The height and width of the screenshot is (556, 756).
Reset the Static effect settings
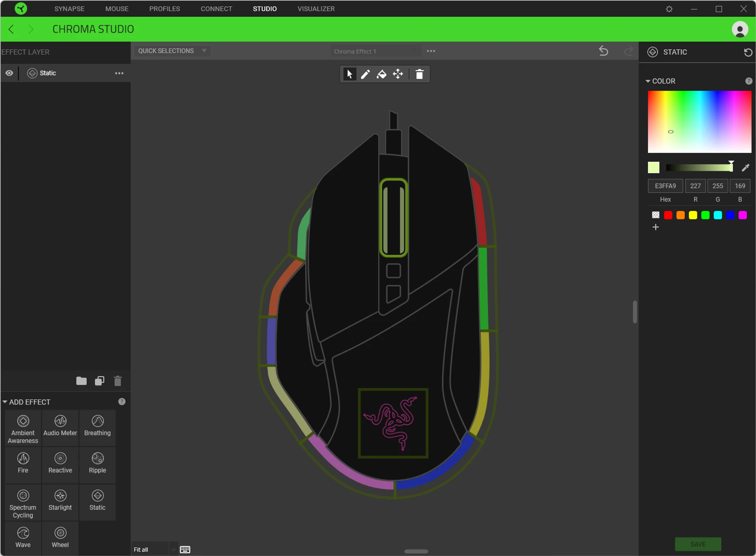pyautogui.click(x=748, y=52)
